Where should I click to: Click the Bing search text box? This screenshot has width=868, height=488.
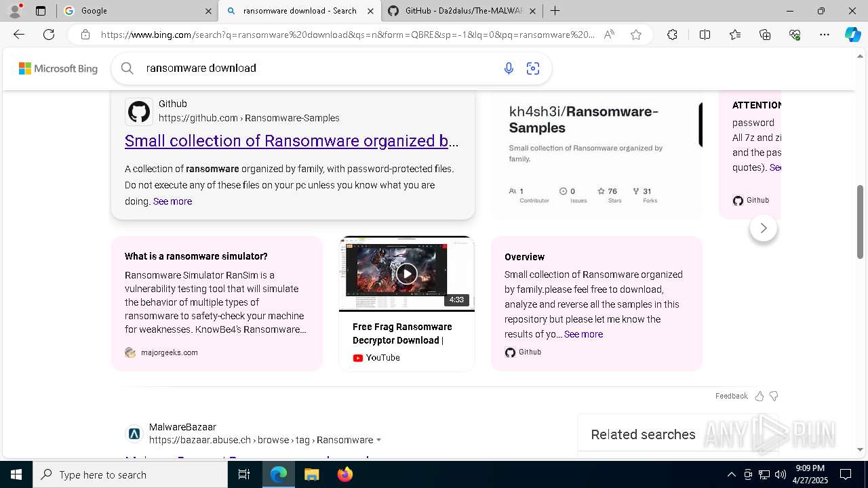pos(319,68)
